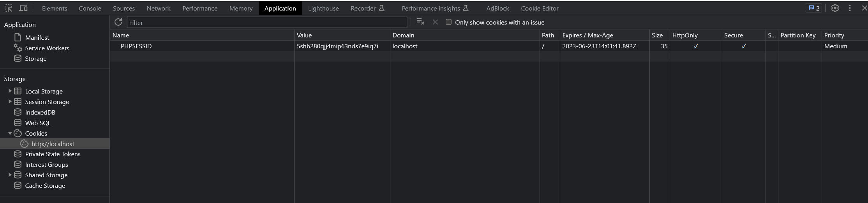Delete selected cookie icon
The height and width of the screenshot is (203, 868).
(x=435, y=22)
